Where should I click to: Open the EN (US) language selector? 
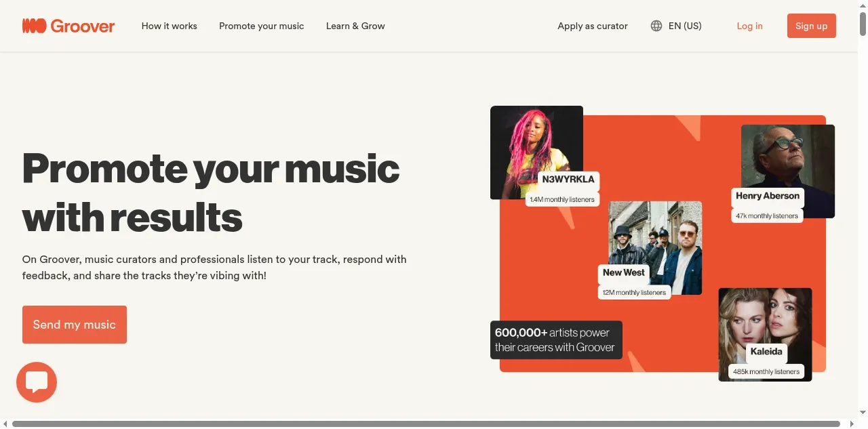point(676,26)
